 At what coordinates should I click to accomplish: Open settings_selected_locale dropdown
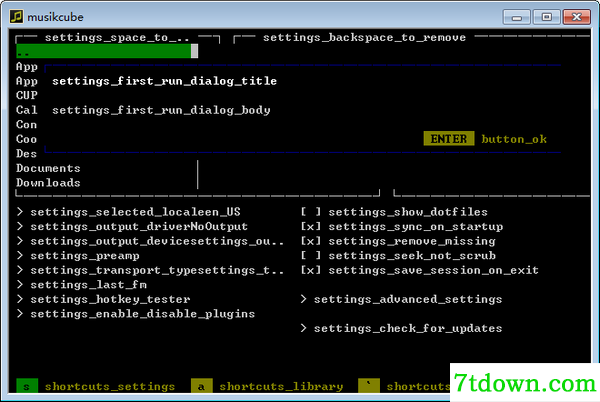pyautogui.click(x=129, y=212)
